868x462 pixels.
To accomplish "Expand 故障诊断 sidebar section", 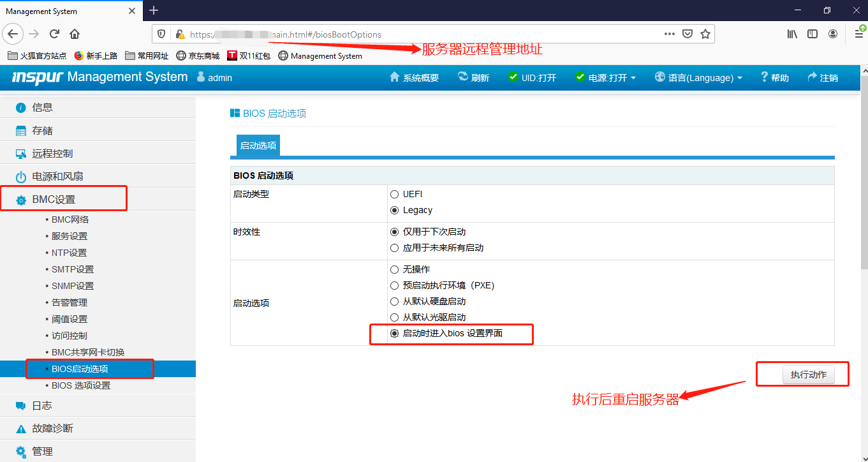I will coord(98,428).
